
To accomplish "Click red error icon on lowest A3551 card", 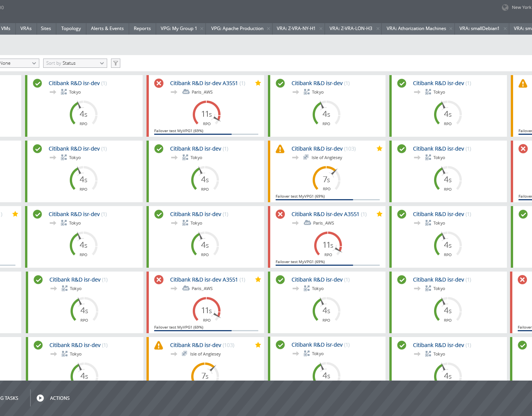I will point(159,280).
